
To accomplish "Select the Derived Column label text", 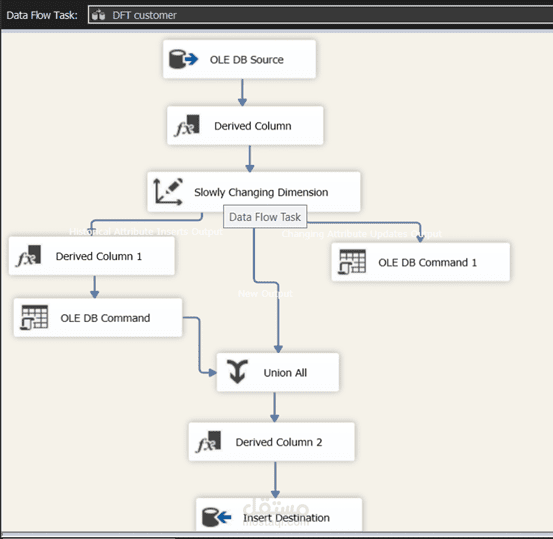I will pos(253,126).
